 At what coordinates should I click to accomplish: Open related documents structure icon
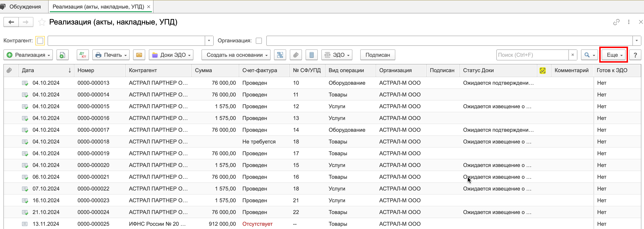click(x=280, y=55)
